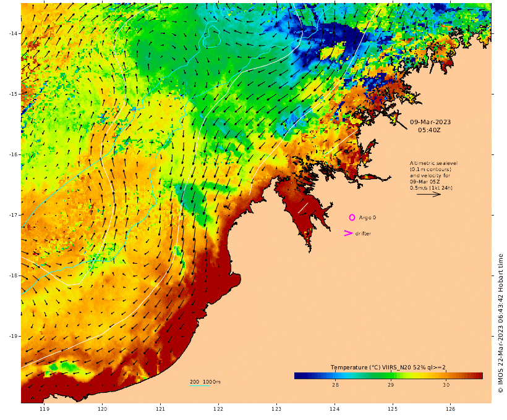Screen dimensions: 507x420
Task: Click the cyan 200 1000m depth contour legend line
Action: (200, 386)
